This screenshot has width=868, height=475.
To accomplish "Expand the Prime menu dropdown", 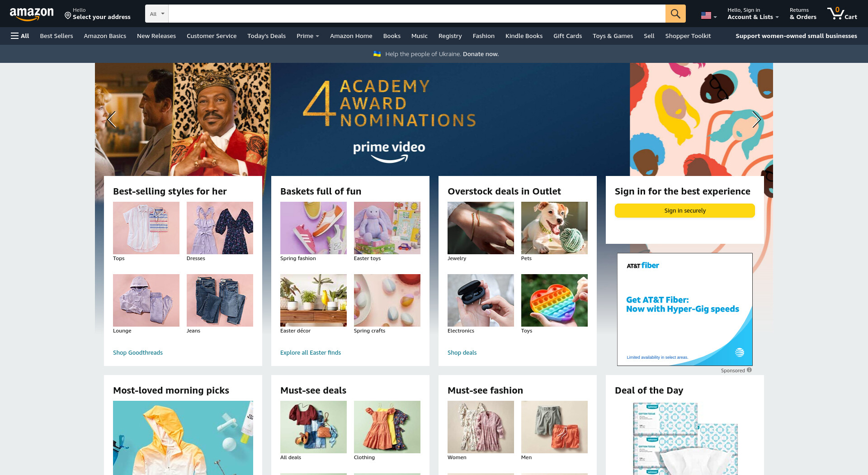I will [x=307, y=36].
